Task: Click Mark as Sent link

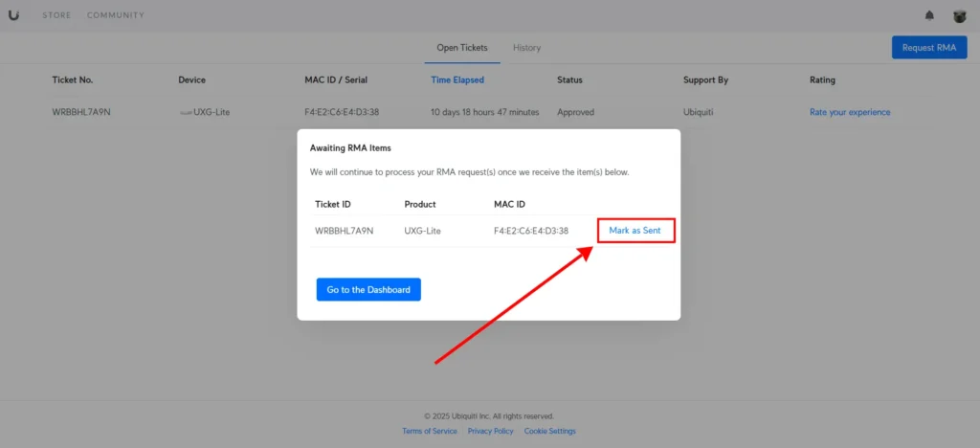Action: (635, 231)
